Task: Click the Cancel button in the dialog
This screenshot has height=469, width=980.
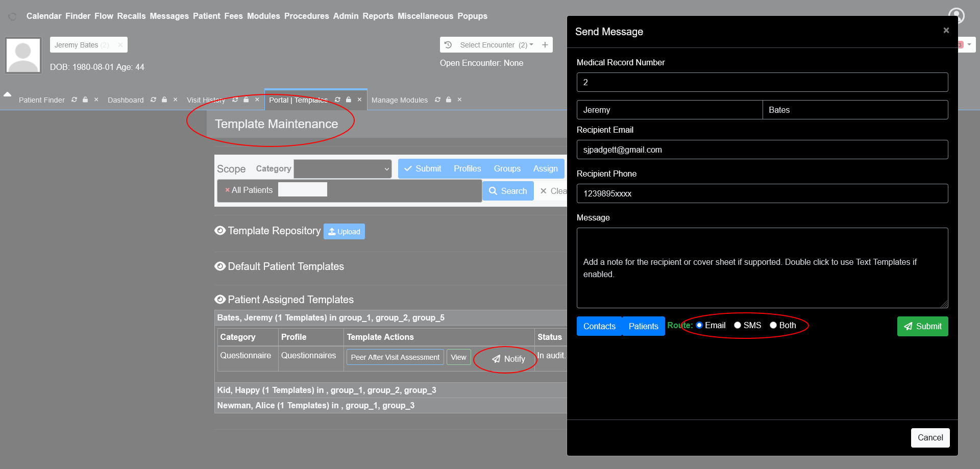Action: [x=930, y=437]
